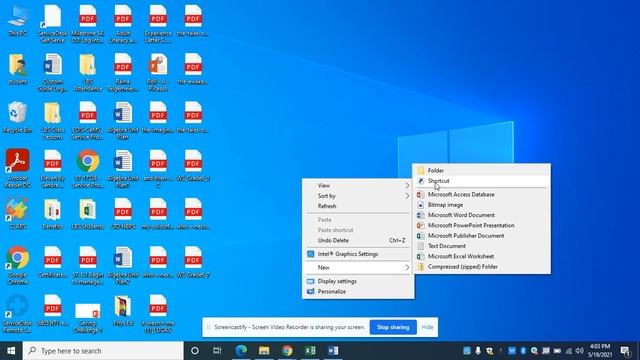Select the ServiceDesk Remote shortcut icon

pos(18,313)
